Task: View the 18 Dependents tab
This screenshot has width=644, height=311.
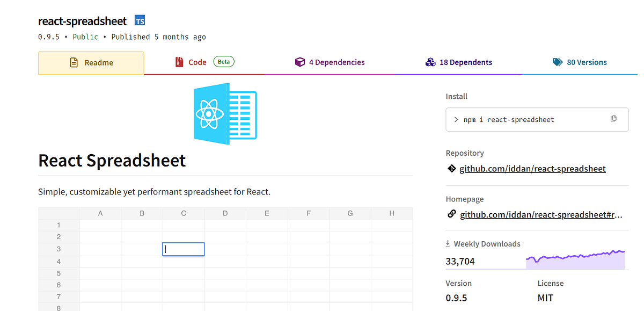Action: point(466,62)
